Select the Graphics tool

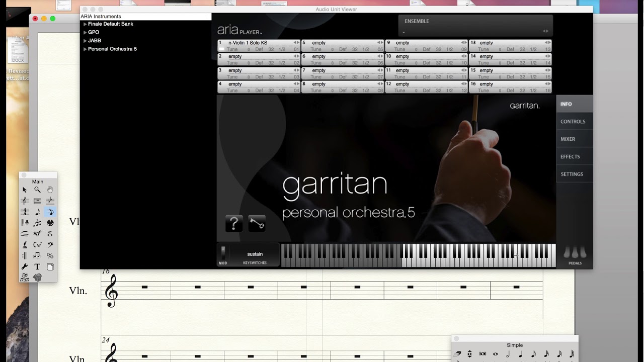pos(37,278)
